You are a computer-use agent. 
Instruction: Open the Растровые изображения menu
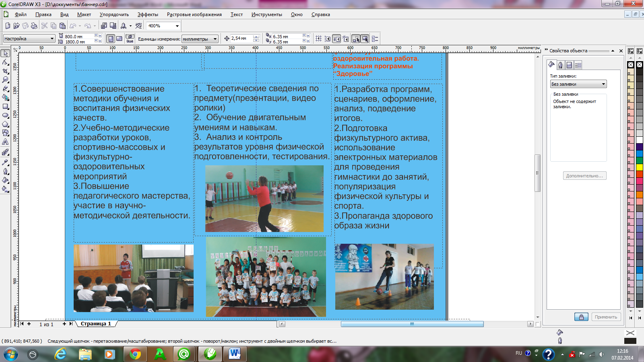click(x=194, y=14)
